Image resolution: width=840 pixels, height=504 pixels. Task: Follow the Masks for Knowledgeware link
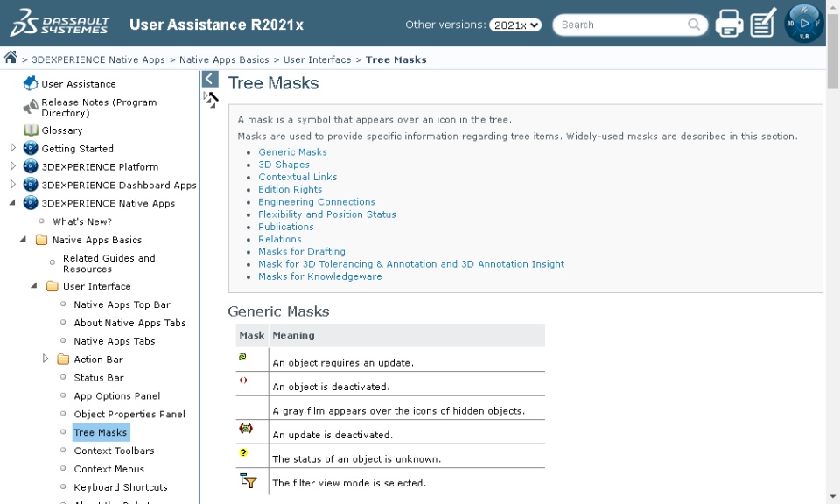(320, 276)
